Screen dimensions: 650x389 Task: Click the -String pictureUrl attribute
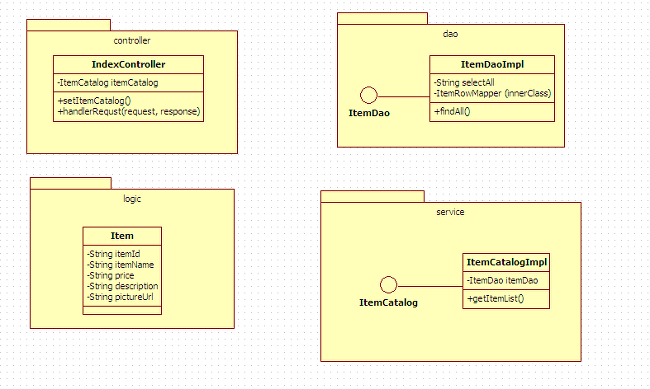pyautogui.click(x=120, y=297)
